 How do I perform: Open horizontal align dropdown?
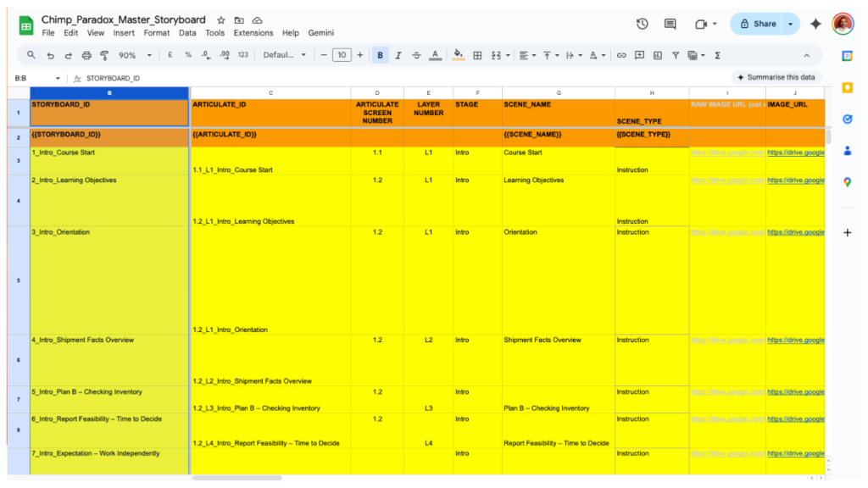click(527, 55)
